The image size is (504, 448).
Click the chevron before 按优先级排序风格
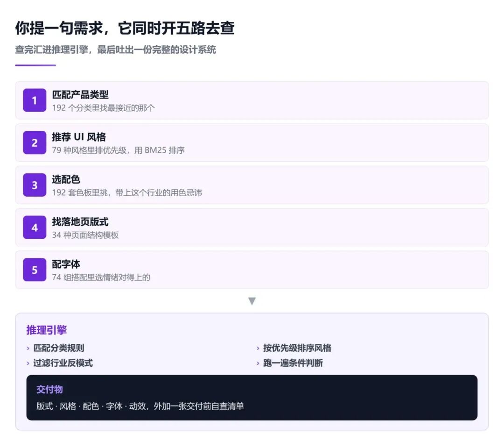click(x=258, y=348)
